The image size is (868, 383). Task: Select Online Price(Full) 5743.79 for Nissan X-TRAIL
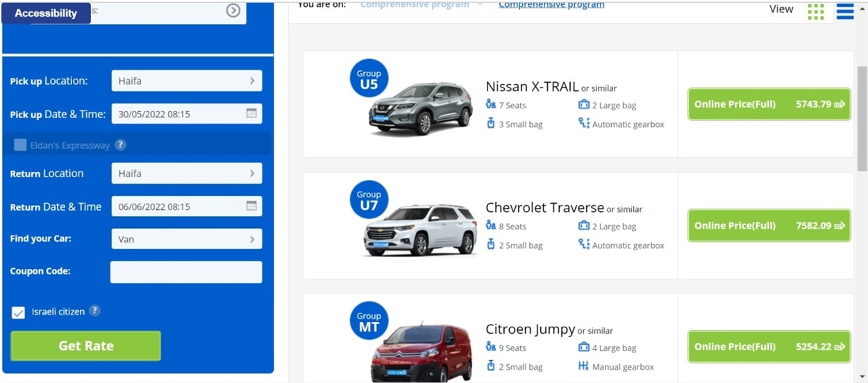pyautogui.click(x=769, y=104)
